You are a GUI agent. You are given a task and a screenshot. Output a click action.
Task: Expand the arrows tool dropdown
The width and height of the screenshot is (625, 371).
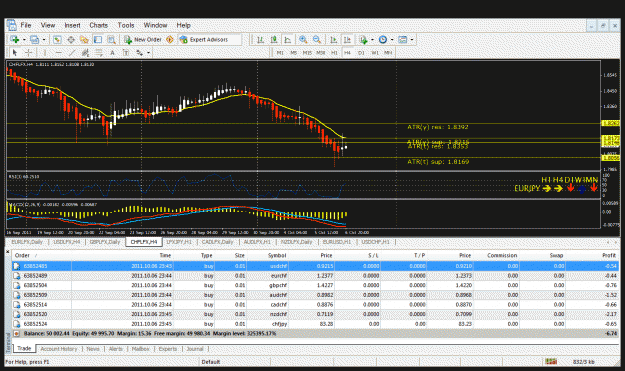tap(148, 53)
